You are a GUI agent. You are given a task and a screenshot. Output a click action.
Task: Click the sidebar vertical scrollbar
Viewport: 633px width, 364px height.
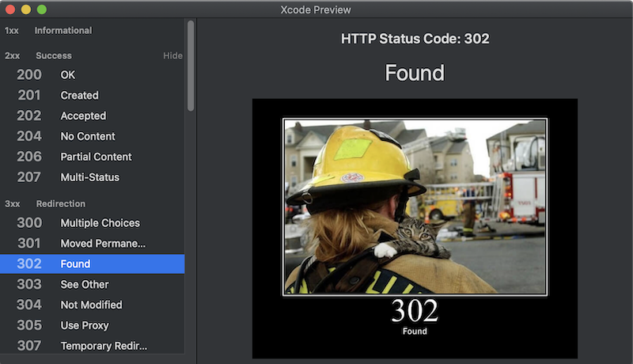(x=190, y=66)
